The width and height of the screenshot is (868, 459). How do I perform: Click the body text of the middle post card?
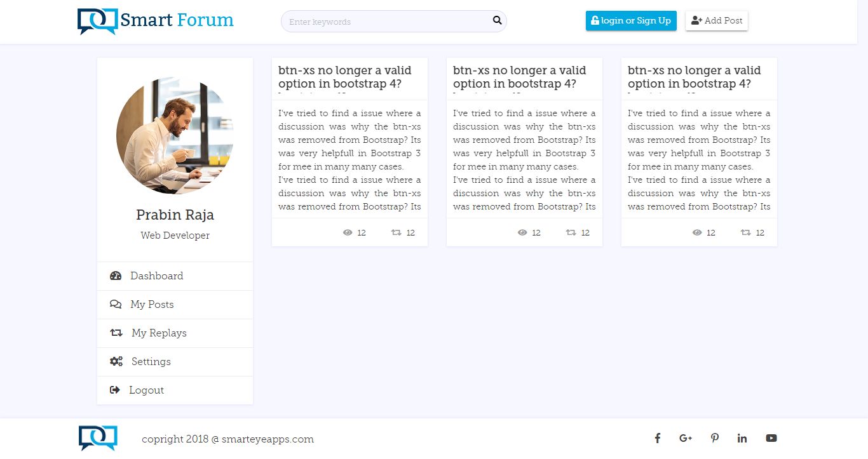524,159
